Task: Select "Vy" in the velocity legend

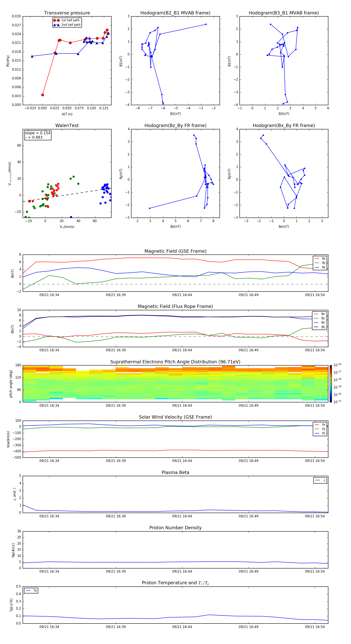Action: (320, 429)
